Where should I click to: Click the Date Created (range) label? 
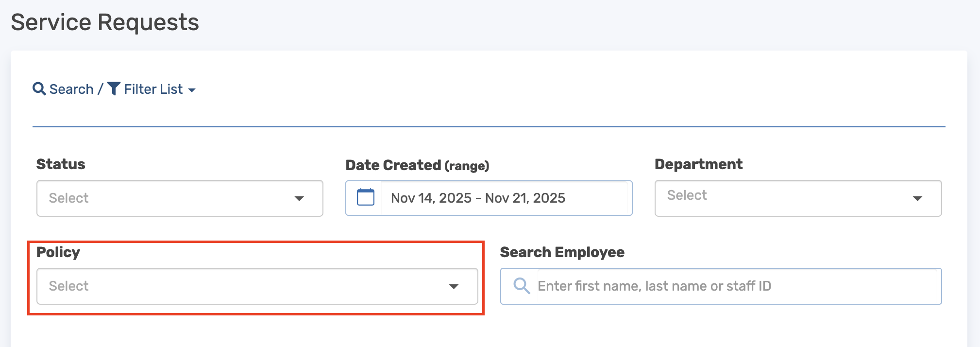click(417, 165)
